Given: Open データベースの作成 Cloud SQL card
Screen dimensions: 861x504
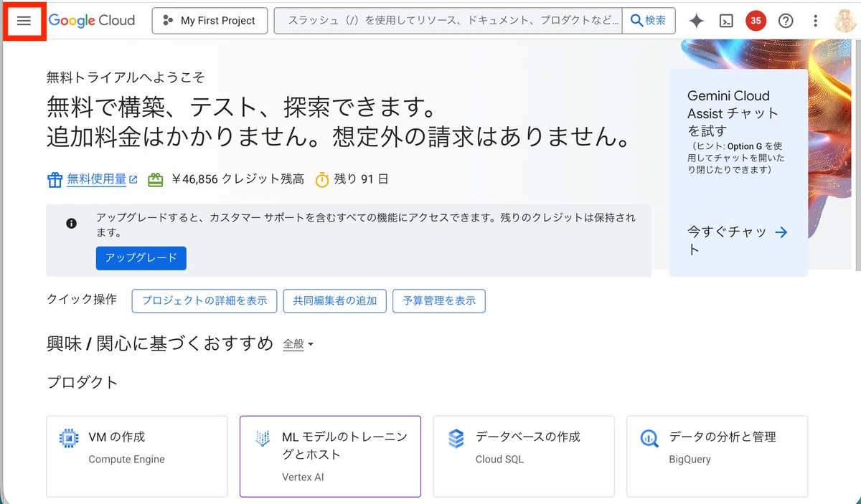Looking at the screenshot, I should (x=524, y=456).
